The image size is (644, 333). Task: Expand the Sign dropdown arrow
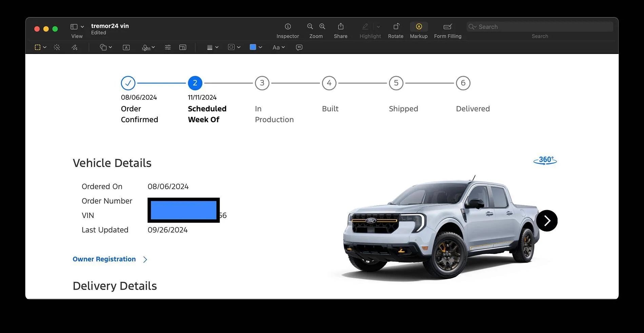153,48
